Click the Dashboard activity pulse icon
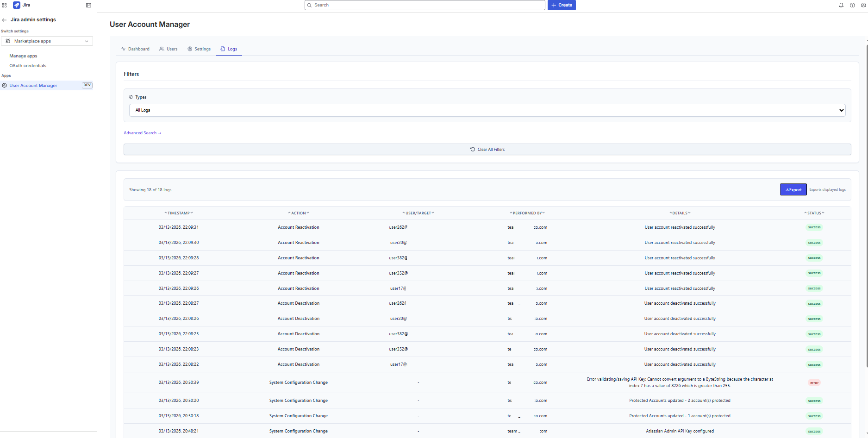Image resolution: width=868 pixels, height=439 pixels. tap(123, 49)
